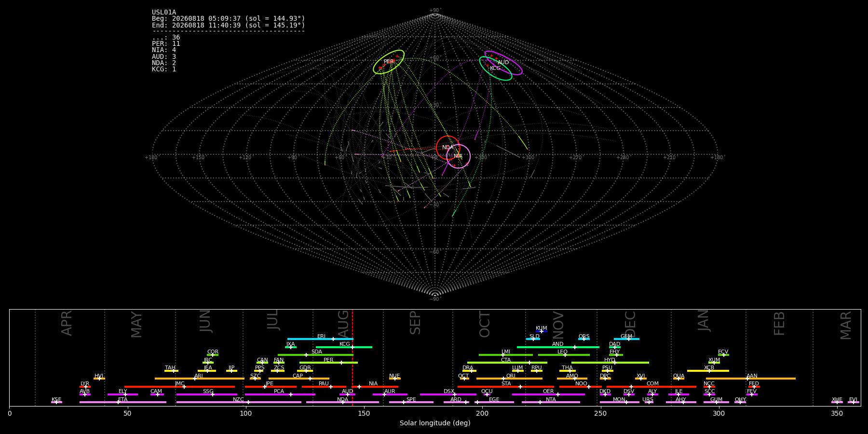Click the pink NIA radiant circle
Viewport: 868px width, 434px height.
click(458, 156)
